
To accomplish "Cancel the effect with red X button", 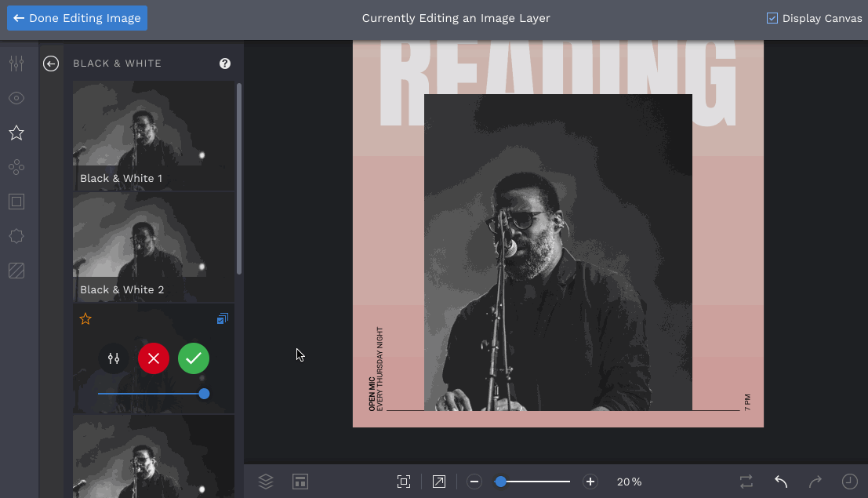I will 154,358.
